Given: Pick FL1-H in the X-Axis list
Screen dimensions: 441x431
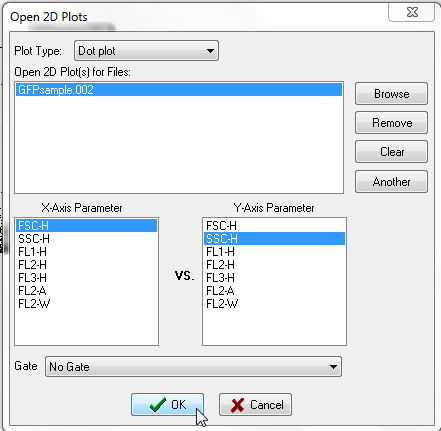Looking at the screenshot, I should coord(86,252).
